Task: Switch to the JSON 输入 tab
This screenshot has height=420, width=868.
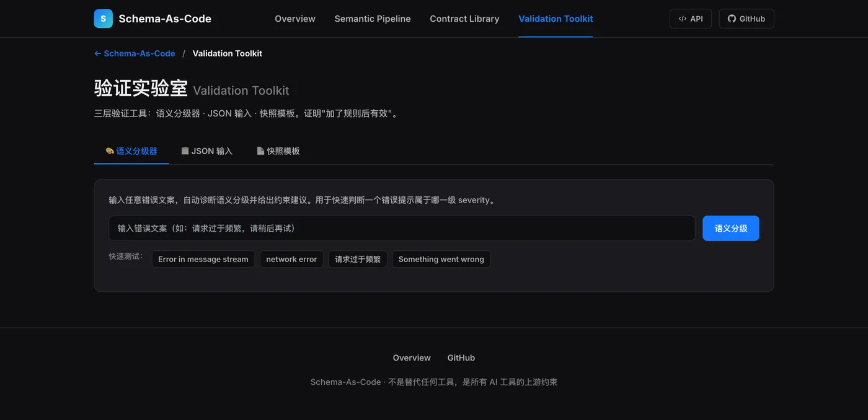Action: [x=206, y=151]
